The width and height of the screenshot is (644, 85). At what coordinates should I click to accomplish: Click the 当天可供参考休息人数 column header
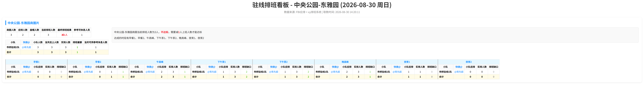tap(96, 42)
